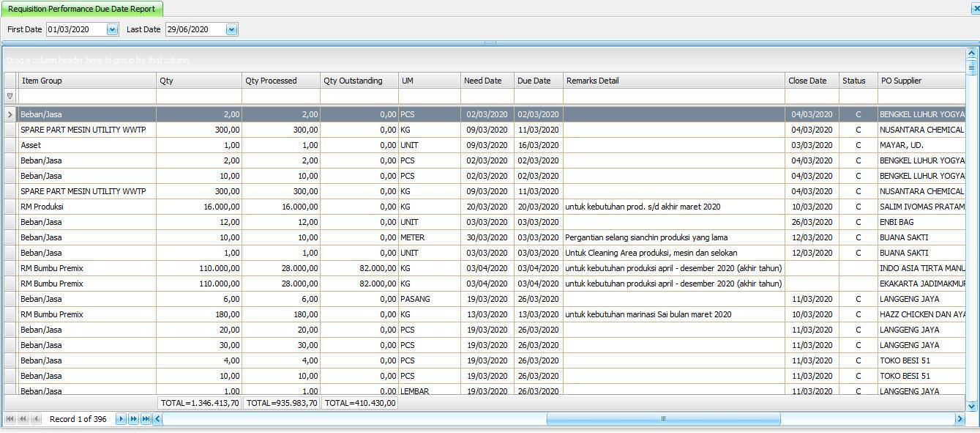This screenshot has height=433, width=980.
Task: Click the row indicator arrow of first row
Action: click(10, 114)
